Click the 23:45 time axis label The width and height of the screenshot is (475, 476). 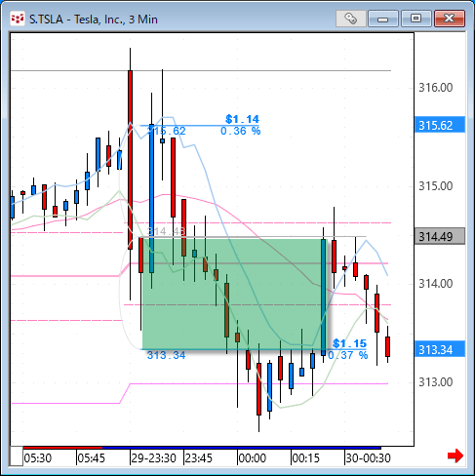click(x=199, y=458)
